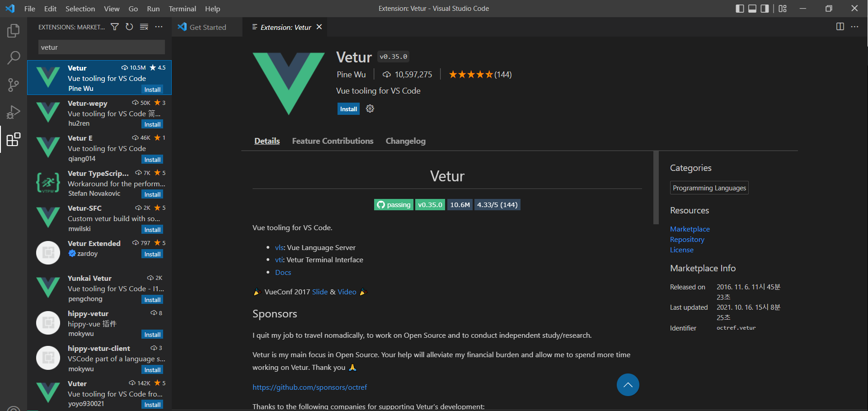The width and height of the screenshot is (868, 411).
Task: Install the Vetur-SFC extension
Action: 152,230
